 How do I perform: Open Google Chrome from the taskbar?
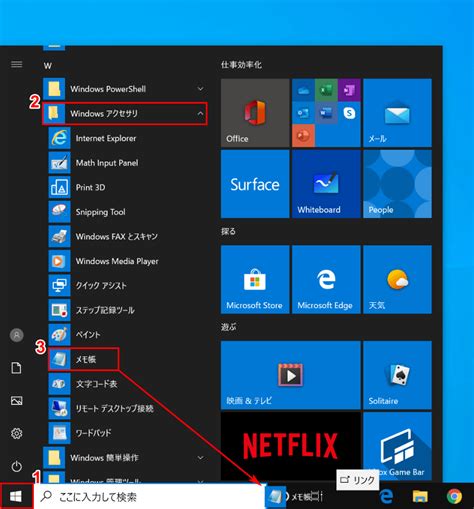click(x=454, y=496)
